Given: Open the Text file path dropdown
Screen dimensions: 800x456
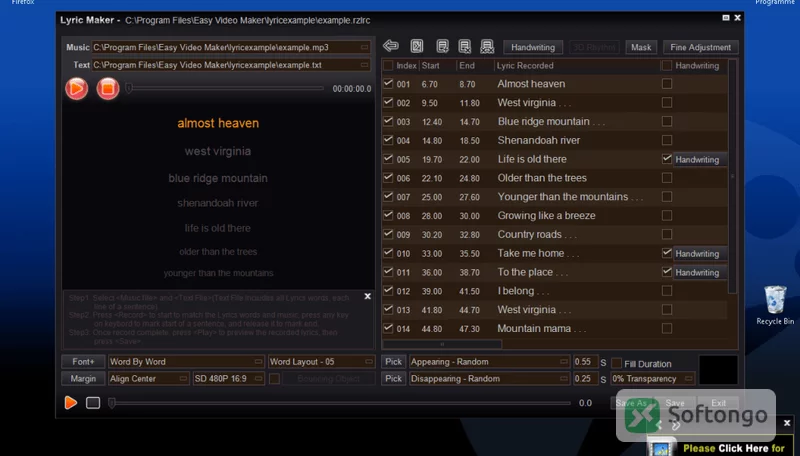Looking at the screenshot, I should pyautogui.click(x=364, y=65).
